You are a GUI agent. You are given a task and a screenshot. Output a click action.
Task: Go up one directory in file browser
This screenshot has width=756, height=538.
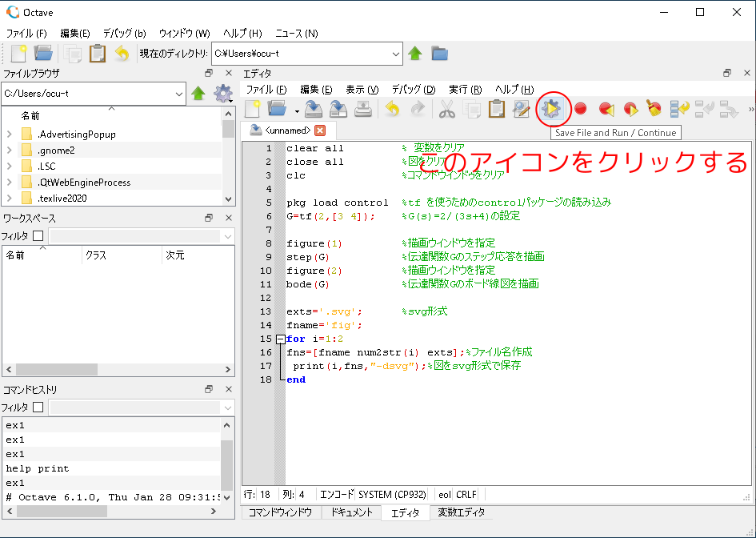tap(198, 94)
